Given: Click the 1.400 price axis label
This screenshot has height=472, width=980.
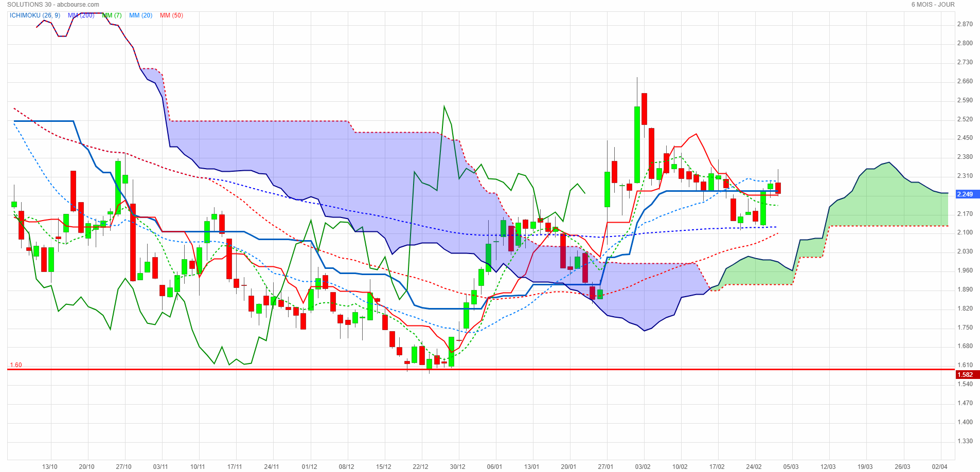Looking at the screenshot, I should tap(965, 422).
